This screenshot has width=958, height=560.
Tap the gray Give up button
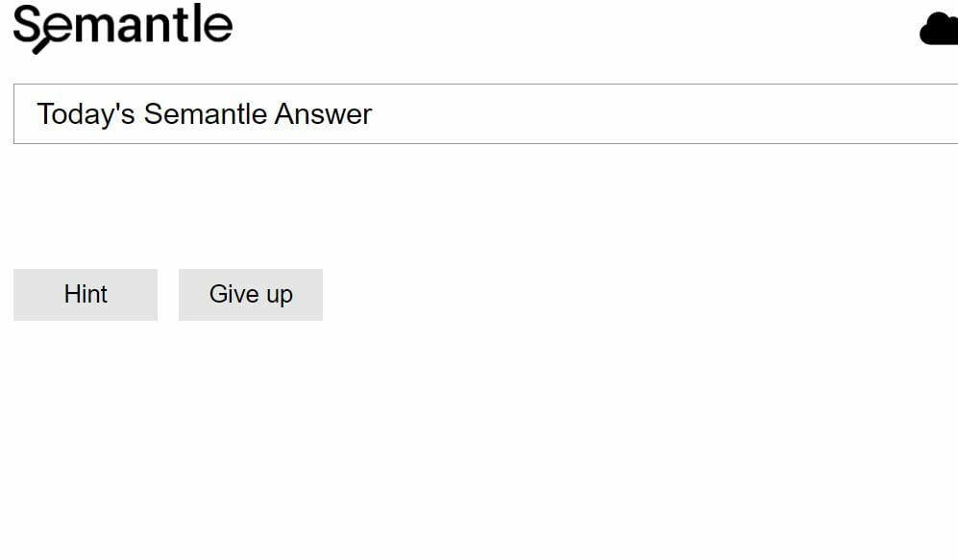tap(251, 295)
